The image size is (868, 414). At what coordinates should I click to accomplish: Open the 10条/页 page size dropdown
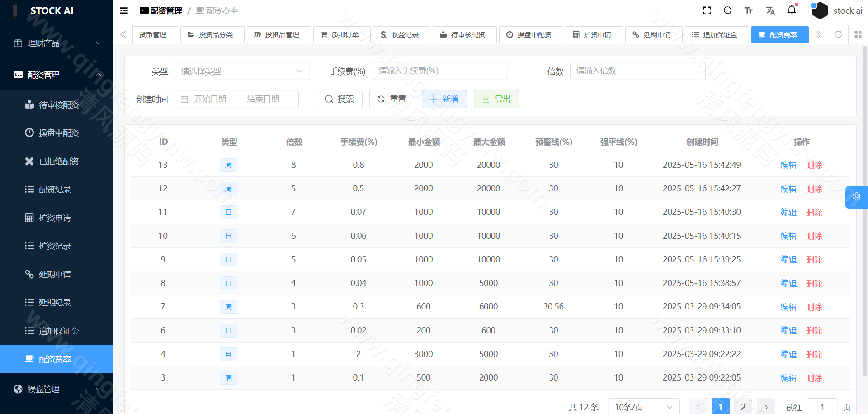click(x=643, y=406)
